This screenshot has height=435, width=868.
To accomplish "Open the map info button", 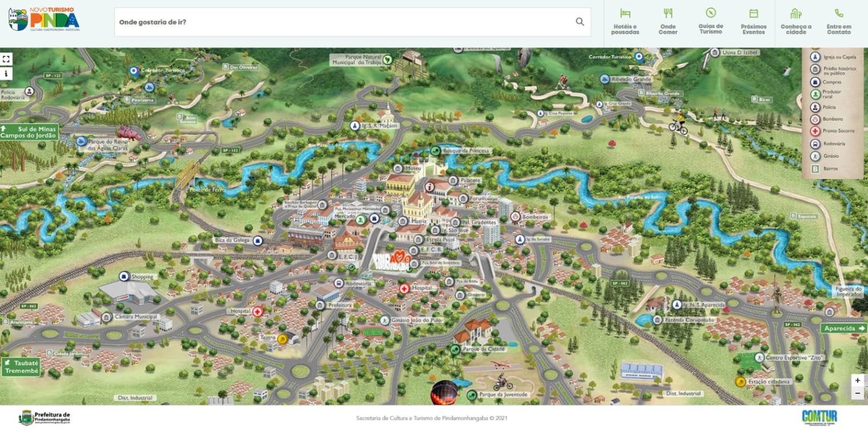I will [x=6, y=74].
